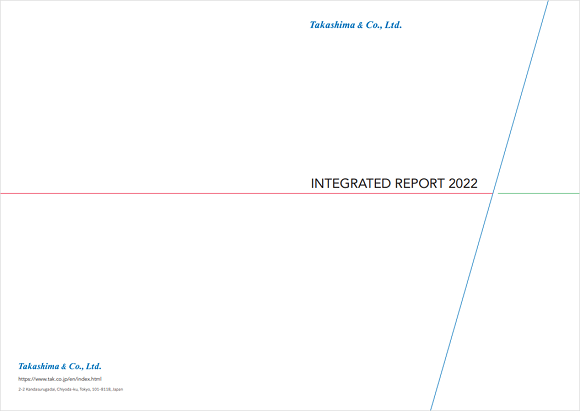
Task: Click the top Takashima & Co., Ltd. logo
Action: (x=355, y=25)
